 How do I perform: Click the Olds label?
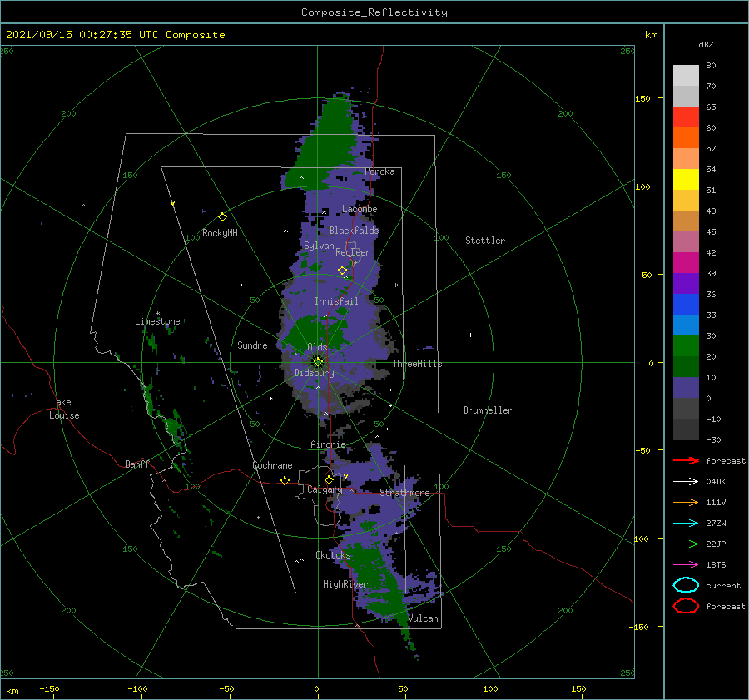click(317, 347)
